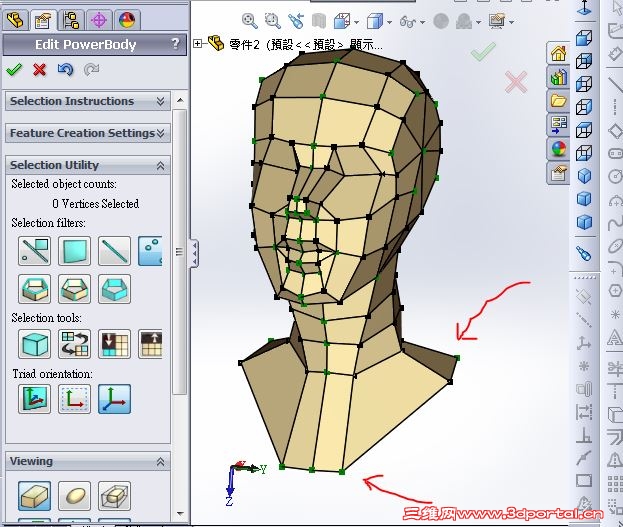Click Previous View in the top view toolbar

point(296,21)
